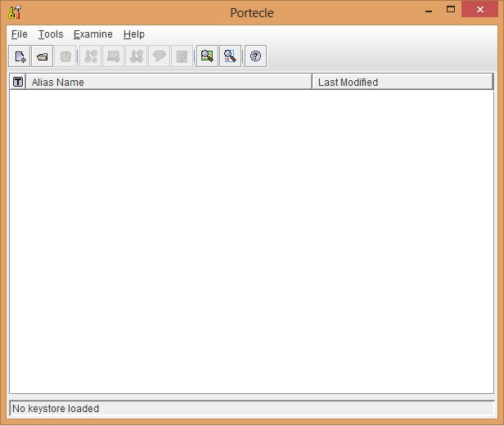Screen dimensions: 504x426
Task: Click the Keystore Report toolbar icon
Action: (x=182, y=56)
